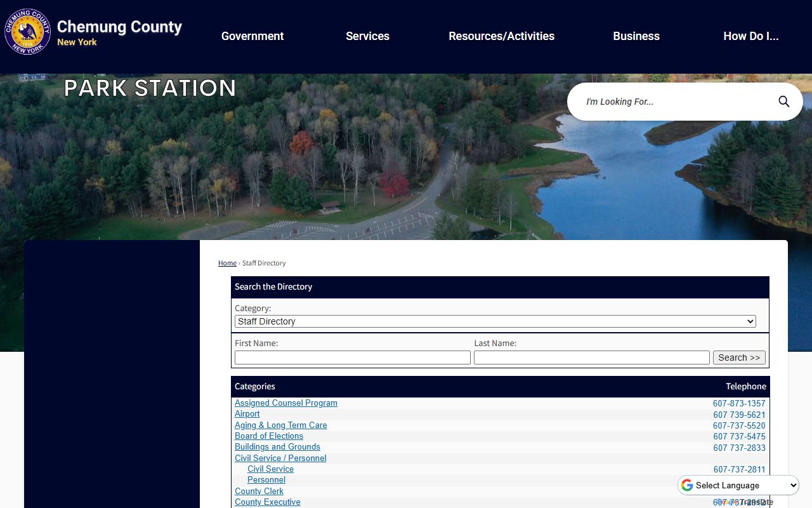
Task: Click the Chemung County New York site title
Action: tap(119, 33)
